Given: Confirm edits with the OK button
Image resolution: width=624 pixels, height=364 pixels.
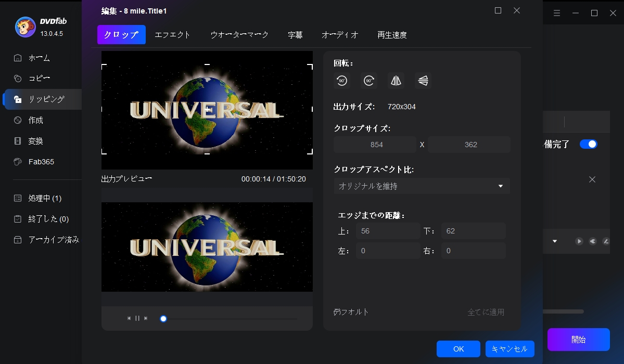Looking at the screenshot, I should tap(459, 349).
